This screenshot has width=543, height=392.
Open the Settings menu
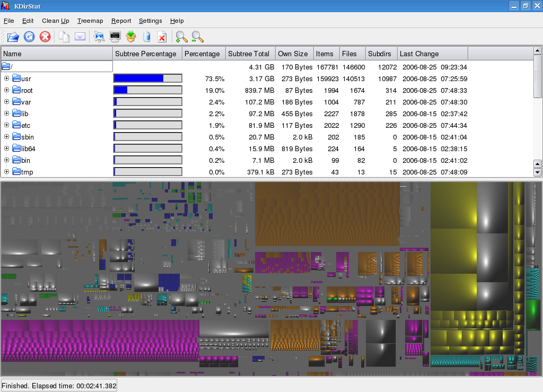click(x=150, y=21)
